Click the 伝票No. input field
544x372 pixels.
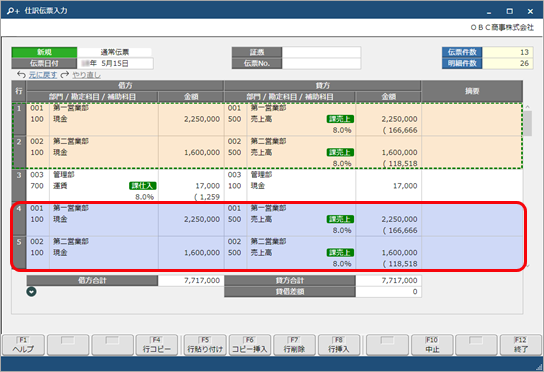coord(321,63)
